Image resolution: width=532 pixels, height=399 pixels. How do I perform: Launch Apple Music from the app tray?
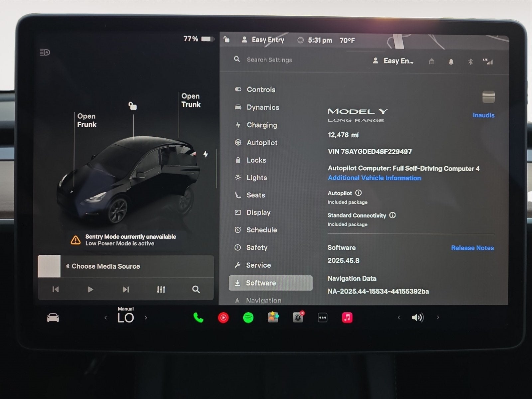[347, 318]
